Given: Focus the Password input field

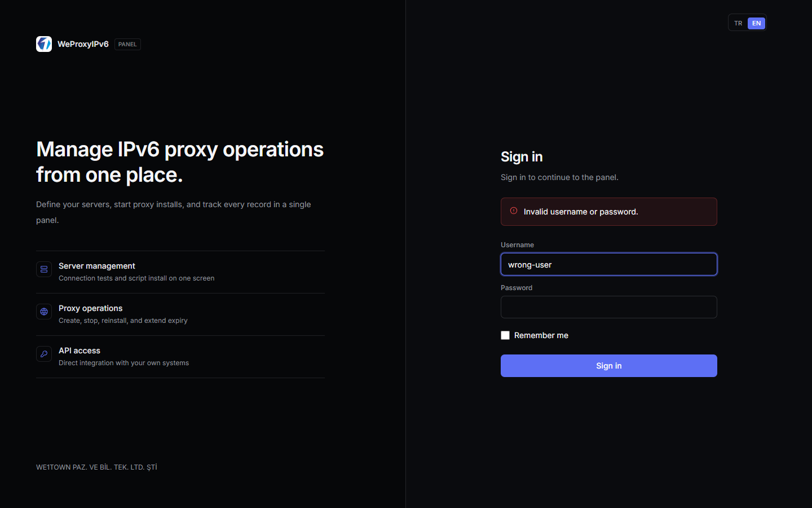Looking at the screenshot, I should [609, 307].
